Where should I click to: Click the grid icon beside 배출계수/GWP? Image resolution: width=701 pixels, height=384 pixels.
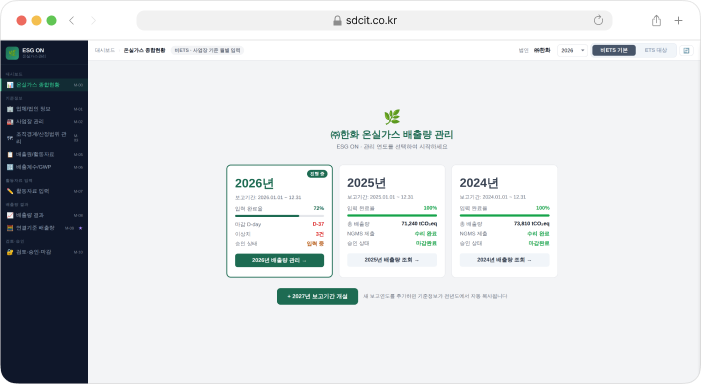(10, 167)
